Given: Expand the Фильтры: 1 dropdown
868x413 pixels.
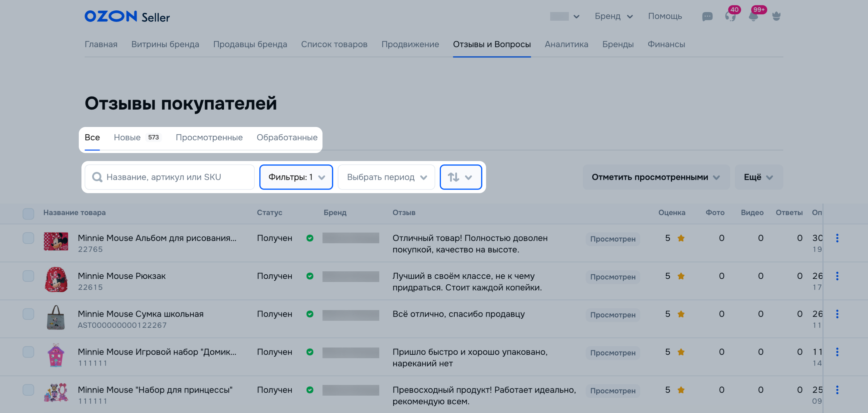Looking at the screenshot, I should click(296, 177).
